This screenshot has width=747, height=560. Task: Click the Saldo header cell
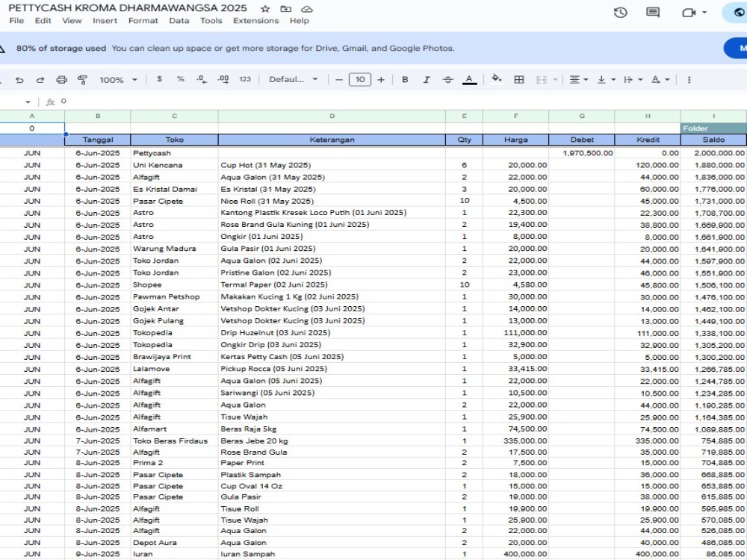pyautogui.click(x=713, y=140)
